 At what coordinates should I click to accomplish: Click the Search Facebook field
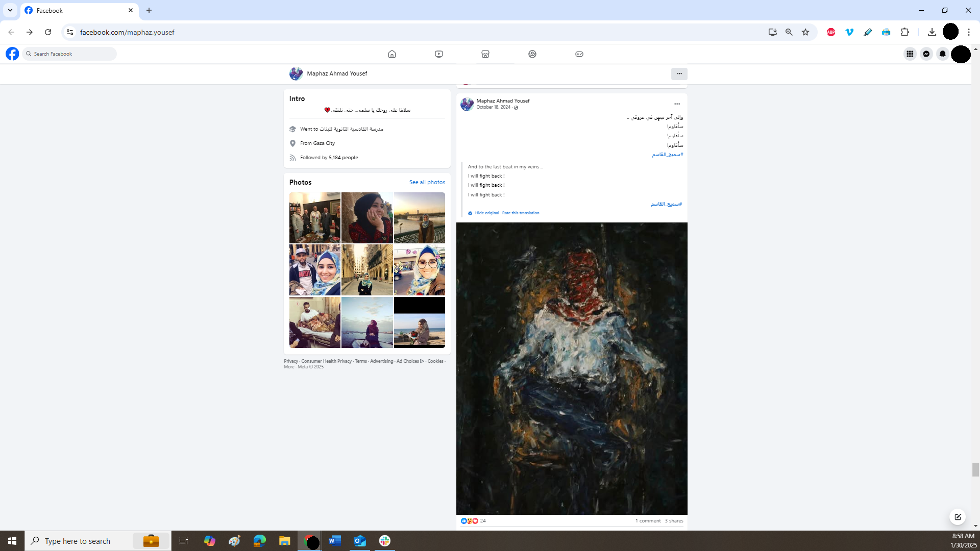(69, 54)
